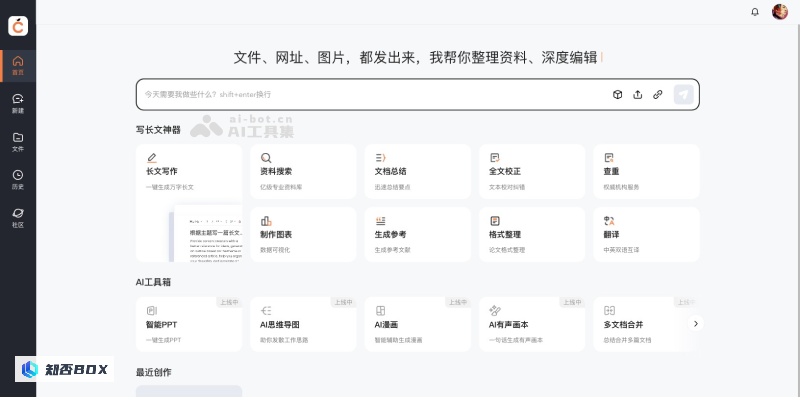This screenshot has width=800, height=397.
Task: Click the upload icon in the input box
Action: pos(637,94)
